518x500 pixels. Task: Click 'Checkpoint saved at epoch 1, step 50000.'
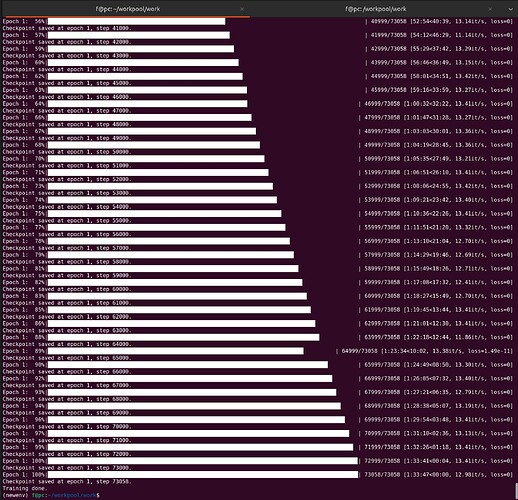(67, 152)
